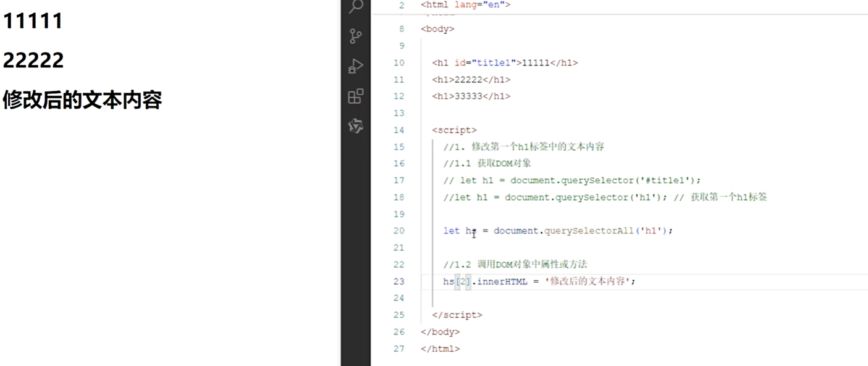This screenshot has width=868, height=366.
Task: Click the closing </script> tag
Action: [457, 315]
